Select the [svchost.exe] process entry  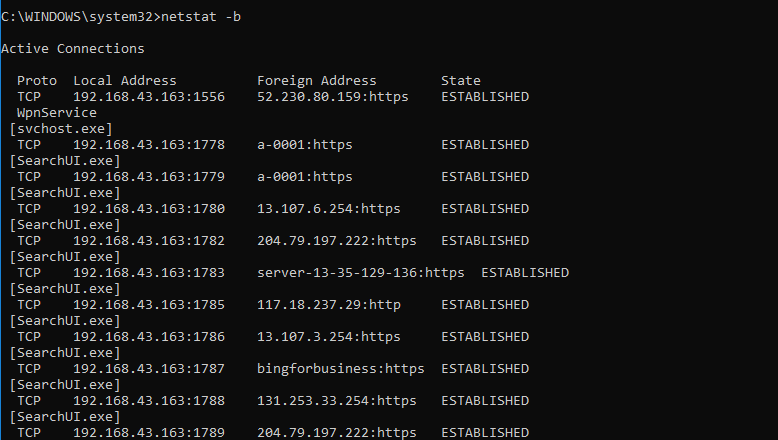coord(61,129)
